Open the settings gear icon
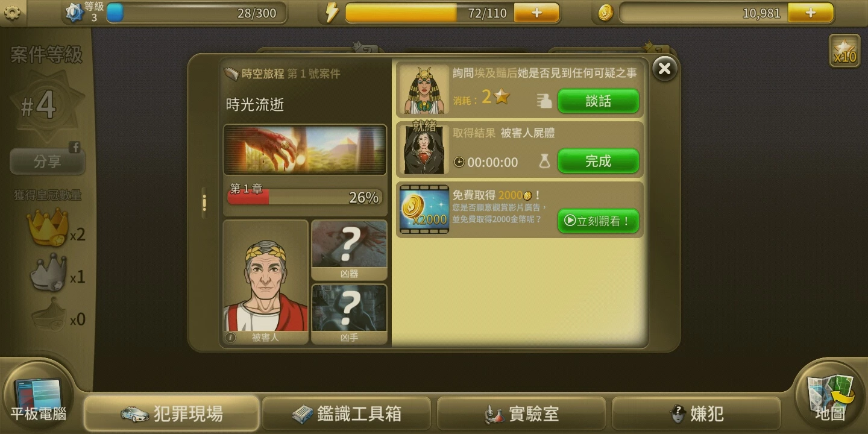Viewport: 868px width, 434px height. [11, 11]
